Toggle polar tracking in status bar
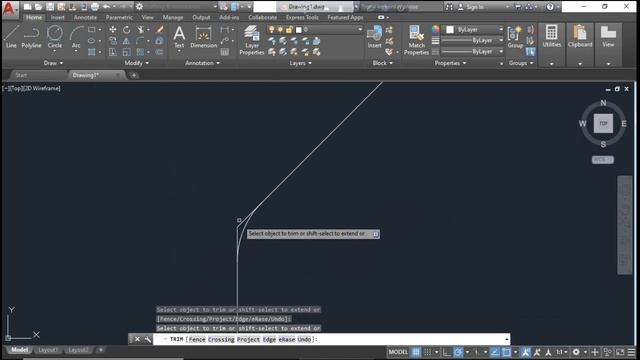 (458, 352)
